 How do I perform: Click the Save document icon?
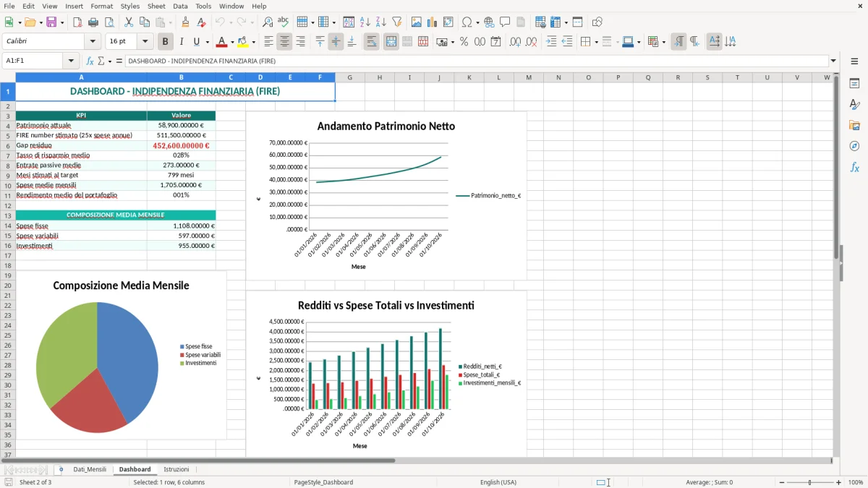click(51, 22)
